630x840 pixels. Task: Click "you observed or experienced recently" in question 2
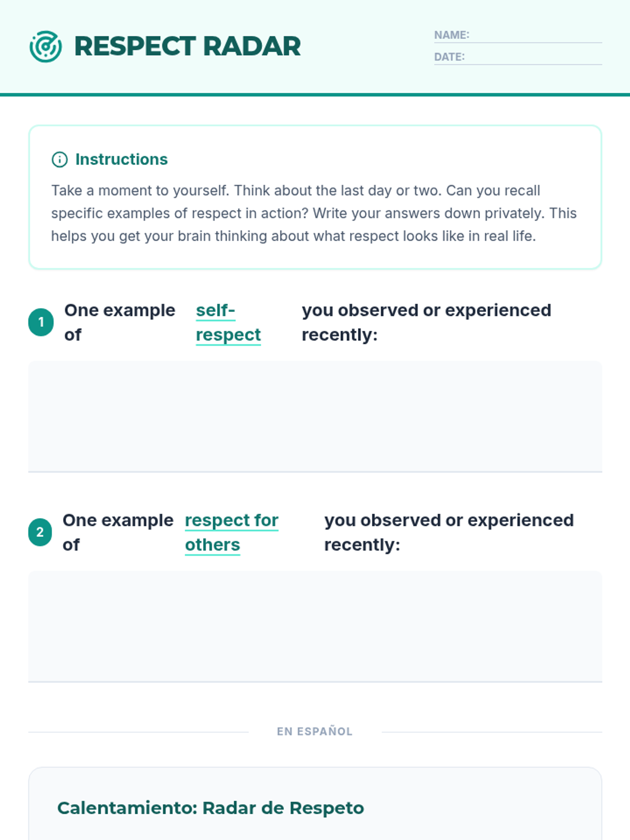(x=448, y=532)
